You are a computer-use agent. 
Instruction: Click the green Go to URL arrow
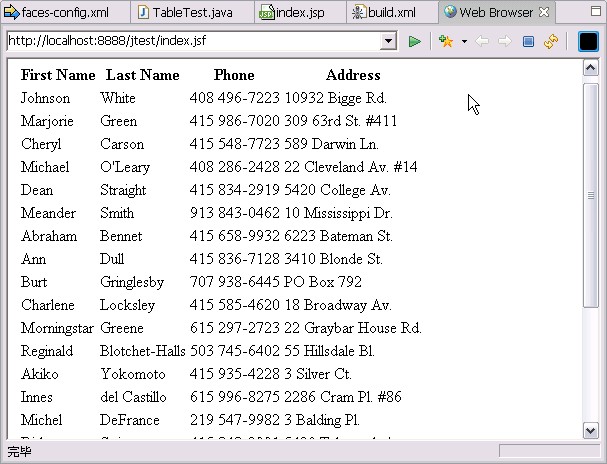click(x=415, y=41)
